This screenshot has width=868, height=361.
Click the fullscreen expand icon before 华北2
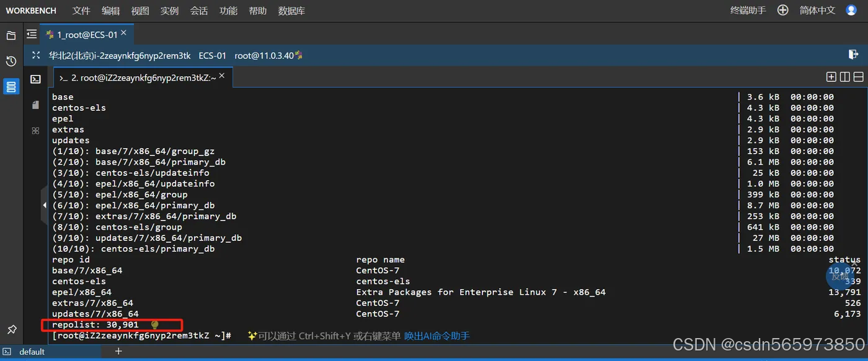click(36, 55)
